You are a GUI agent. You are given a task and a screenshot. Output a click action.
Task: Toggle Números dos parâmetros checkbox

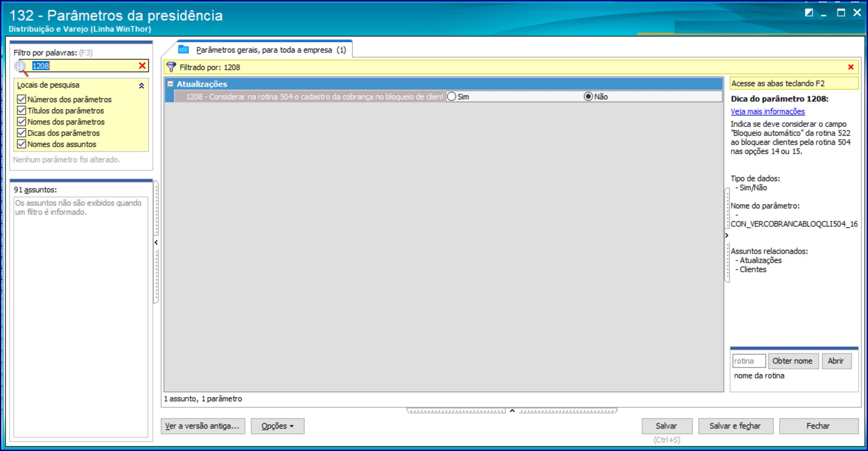click(21, 99)
